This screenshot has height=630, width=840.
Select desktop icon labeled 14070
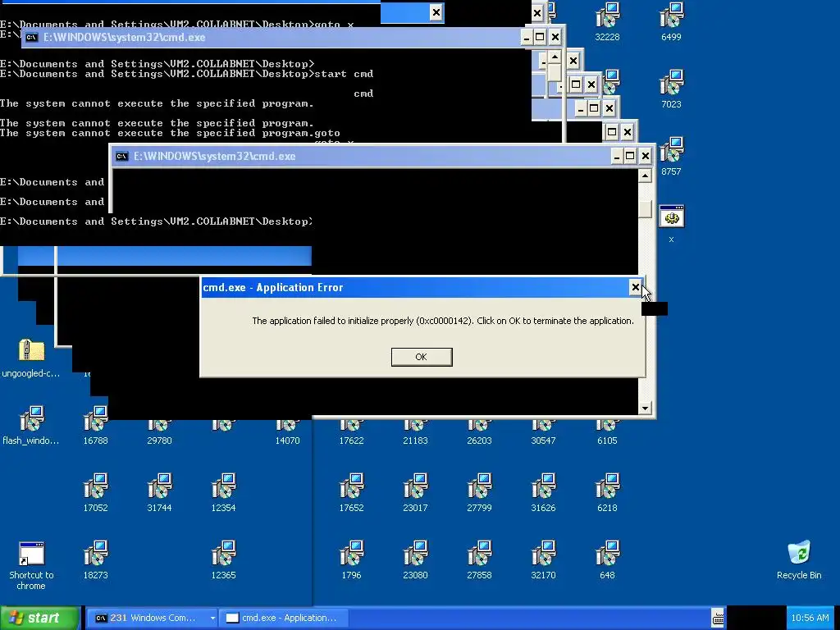(287, 432)
